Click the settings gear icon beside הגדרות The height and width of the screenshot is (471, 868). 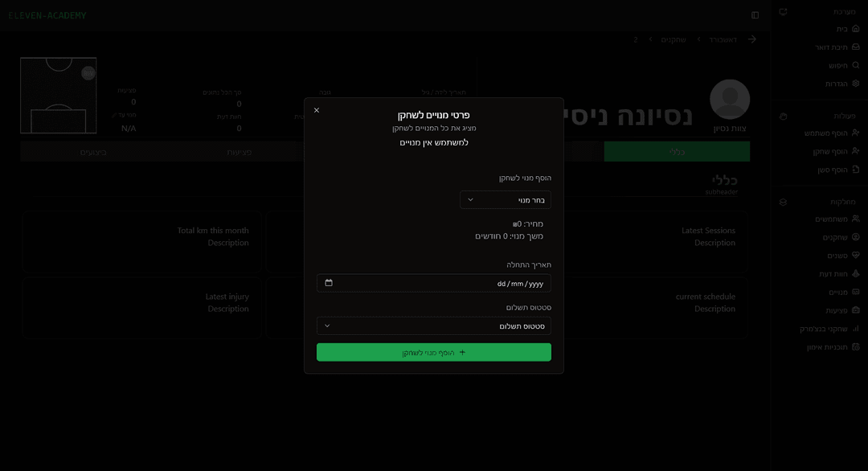coord(856,84)
